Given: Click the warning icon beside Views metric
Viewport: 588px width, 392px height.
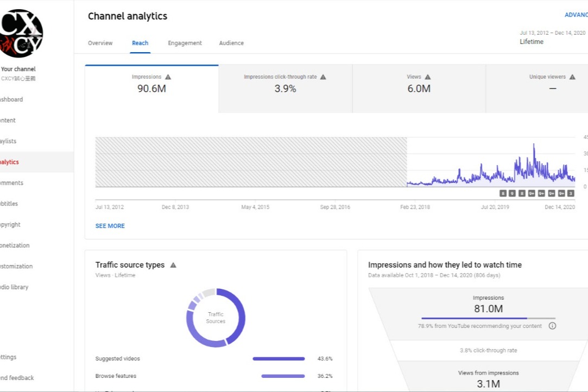Looking at the screenshot, I should point(428,77).
